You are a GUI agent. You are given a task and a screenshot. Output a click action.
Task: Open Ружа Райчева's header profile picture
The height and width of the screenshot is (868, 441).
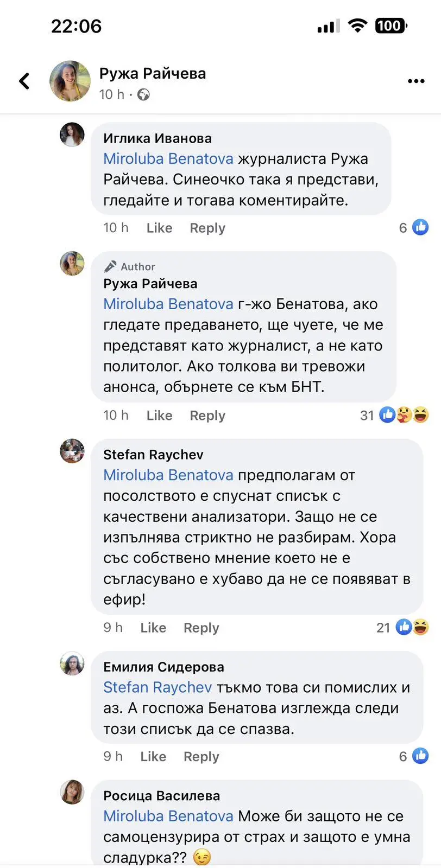pos(70,81)
